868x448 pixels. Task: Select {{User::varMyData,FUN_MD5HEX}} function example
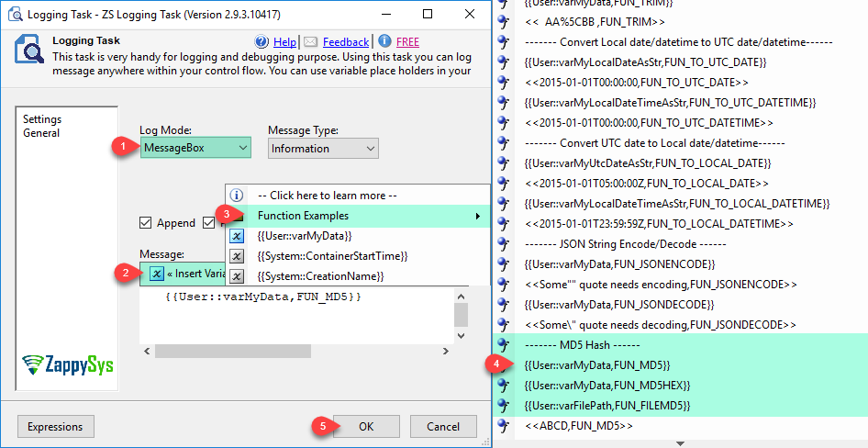pyautogui.click(x=606, y=385)
